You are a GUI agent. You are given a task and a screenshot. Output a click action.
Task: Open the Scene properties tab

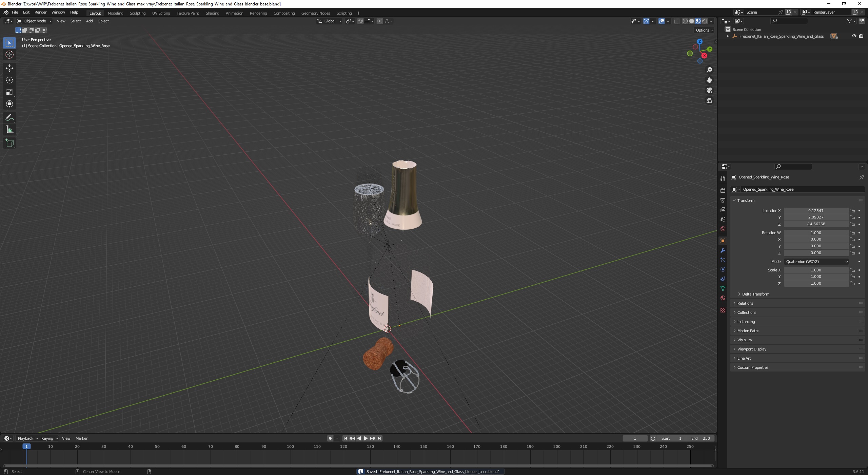[723, 219]
